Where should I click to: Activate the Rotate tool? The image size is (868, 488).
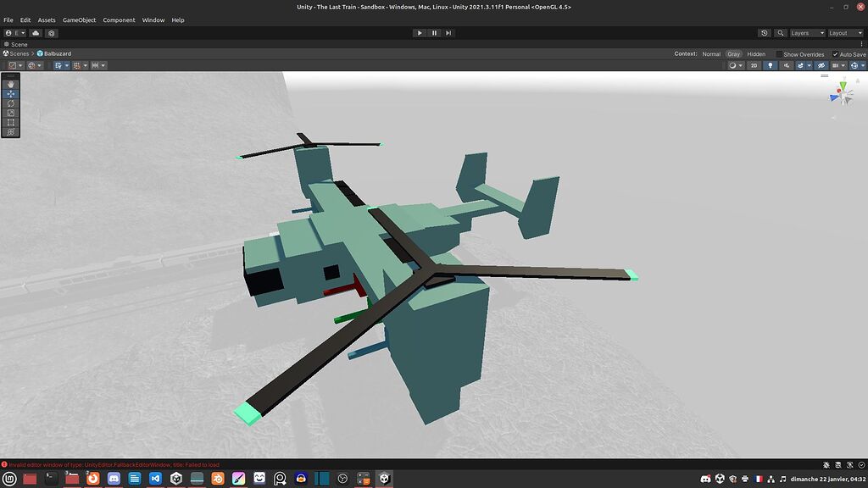(10, 105)
